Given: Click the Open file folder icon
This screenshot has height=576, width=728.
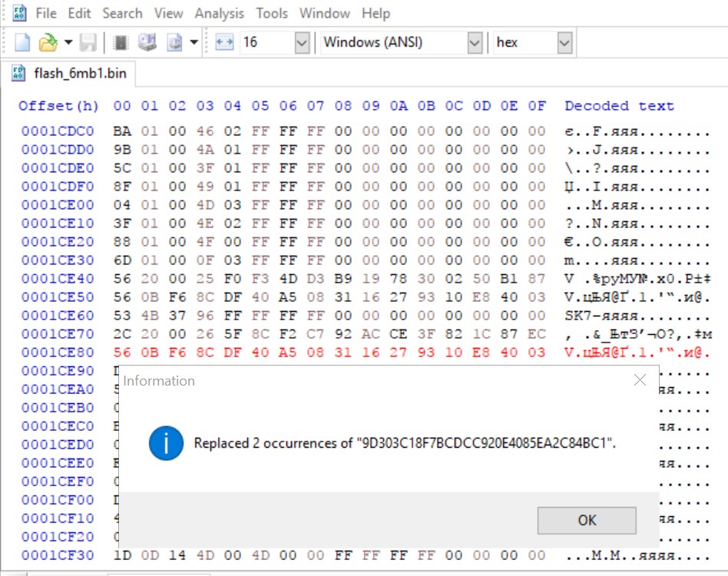Looking at the screenshot, I should pyautogui.click(x=48, y=42).
